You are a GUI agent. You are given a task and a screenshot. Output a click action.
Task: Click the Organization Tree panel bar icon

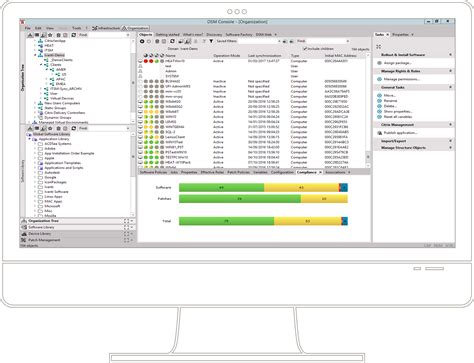click(x=24, y=221)
